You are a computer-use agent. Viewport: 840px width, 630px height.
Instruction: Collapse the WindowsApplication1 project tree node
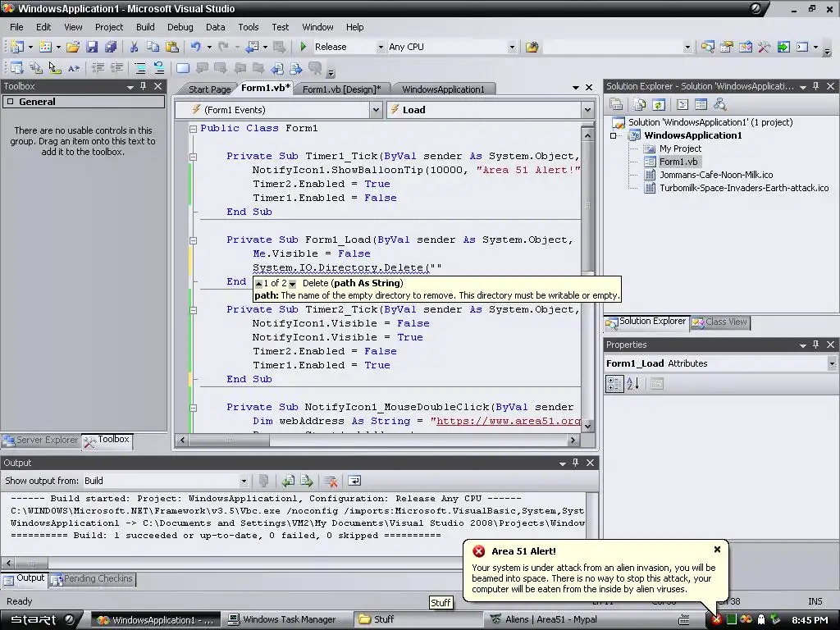tap(614, 135)
